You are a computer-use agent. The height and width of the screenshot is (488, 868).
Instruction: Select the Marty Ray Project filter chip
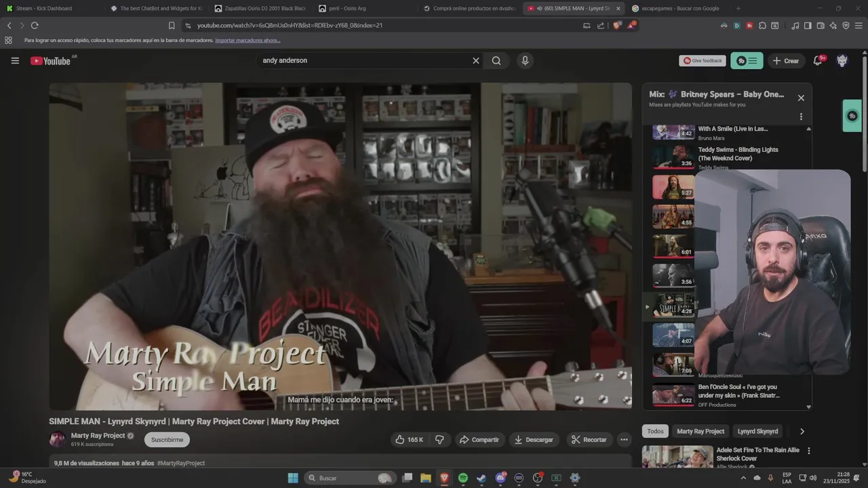tap(701, 431)
